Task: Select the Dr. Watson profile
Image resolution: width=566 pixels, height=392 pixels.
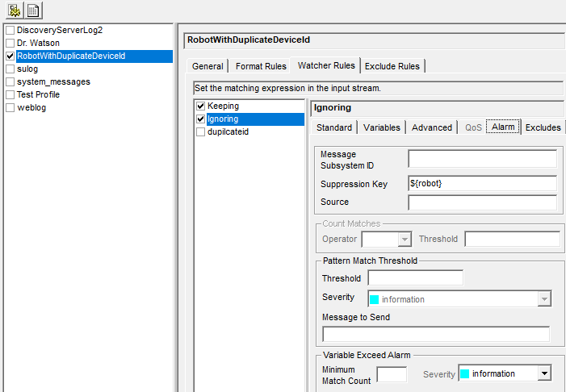Action: (x=38, y=43)
